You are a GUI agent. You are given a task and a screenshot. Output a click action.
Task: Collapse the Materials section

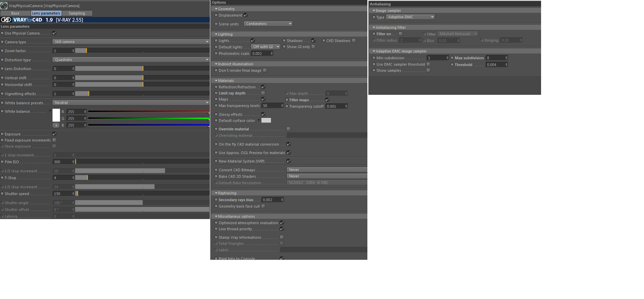(216, 81)
